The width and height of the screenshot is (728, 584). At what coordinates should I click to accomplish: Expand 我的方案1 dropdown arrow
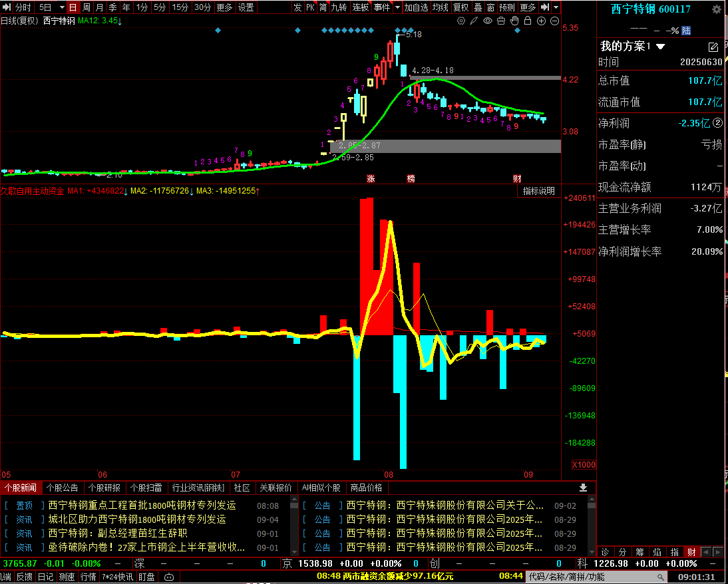pos(660,47)
